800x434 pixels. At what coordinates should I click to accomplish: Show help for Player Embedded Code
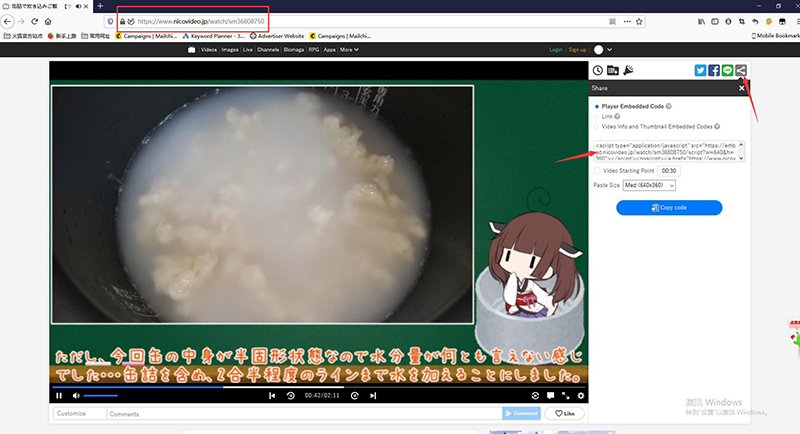click(668, 107)
